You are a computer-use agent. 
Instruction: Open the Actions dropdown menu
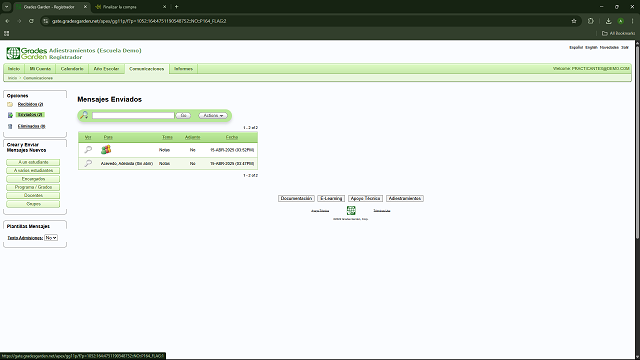tap(213, 116)
